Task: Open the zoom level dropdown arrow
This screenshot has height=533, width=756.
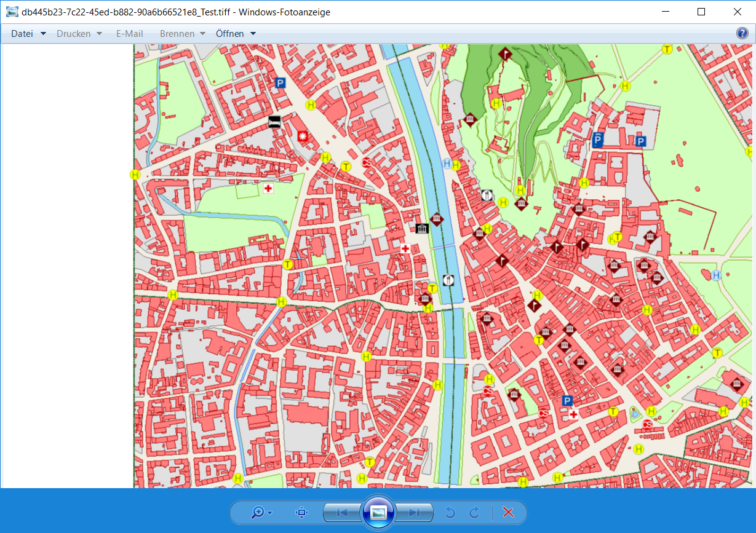Action: tap(268, 512)
